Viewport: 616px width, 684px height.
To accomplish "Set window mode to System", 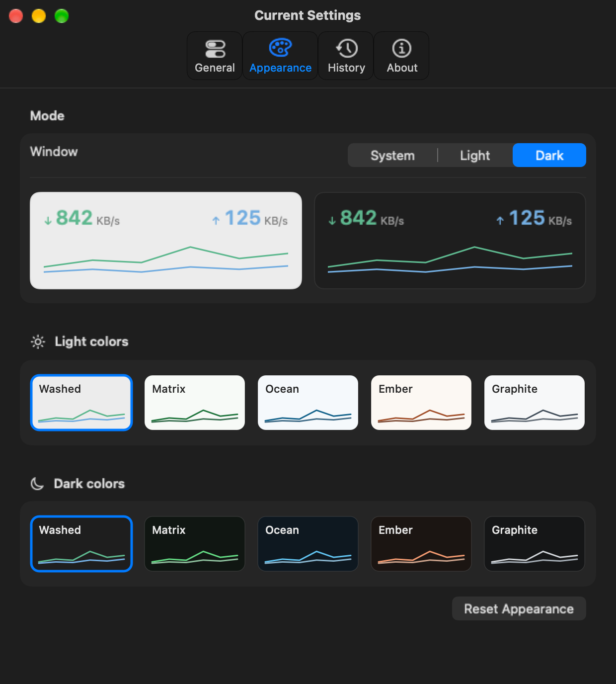I will pyautogui.click(x=392, y=155).
